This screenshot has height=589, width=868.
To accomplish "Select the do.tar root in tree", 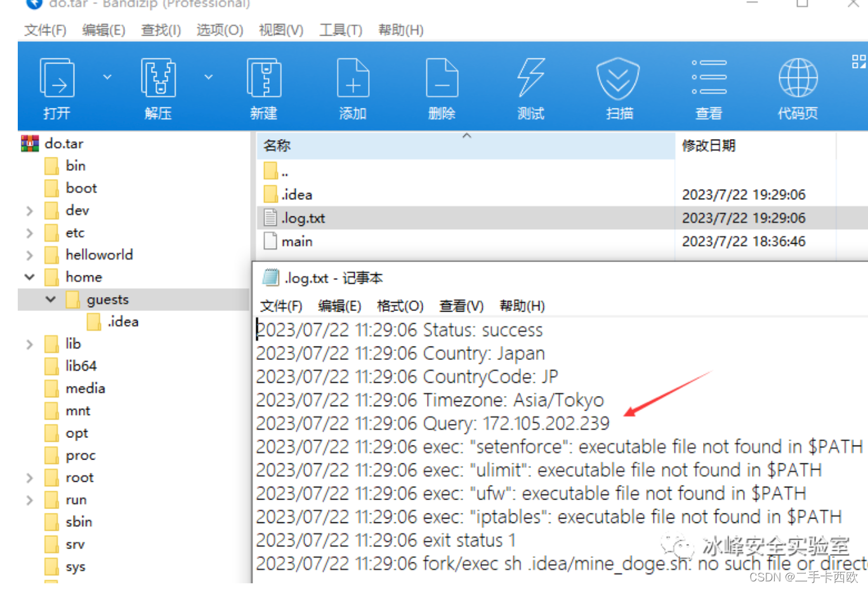I will coord(64,143).
